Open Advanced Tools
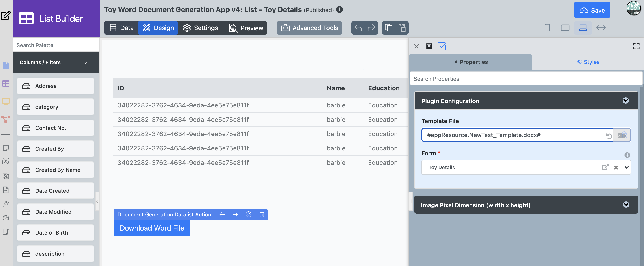The height and width of the screenshot is (266, 644). 309,28
